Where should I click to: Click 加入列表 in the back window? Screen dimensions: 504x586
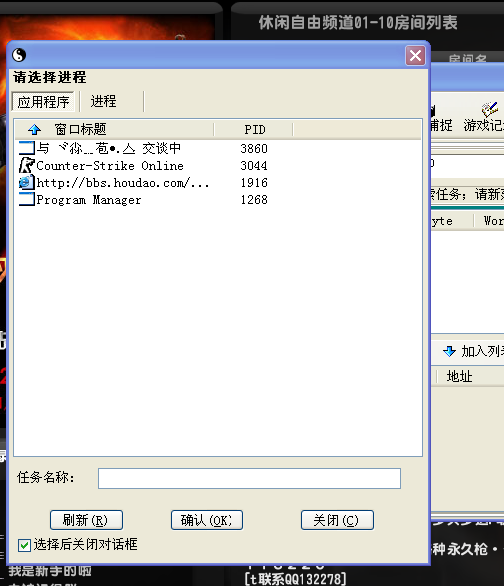(482, 351)
